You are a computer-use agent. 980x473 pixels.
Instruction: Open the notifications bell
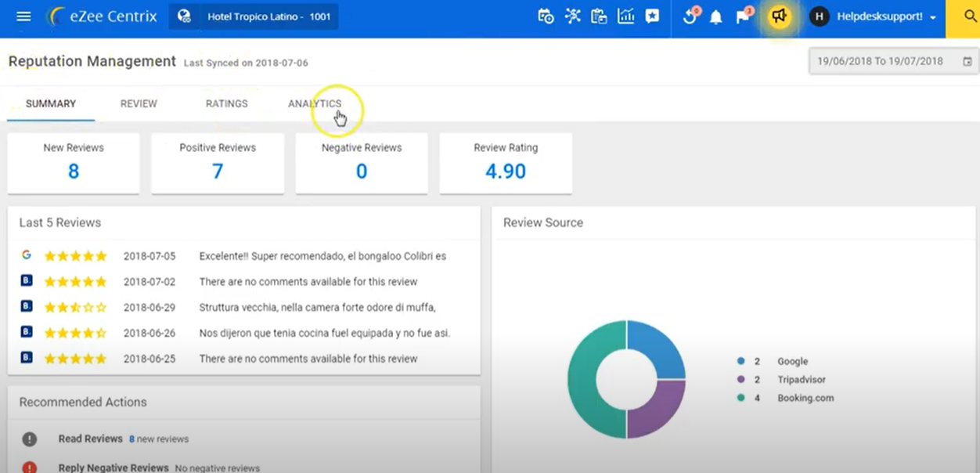[715, 16]
